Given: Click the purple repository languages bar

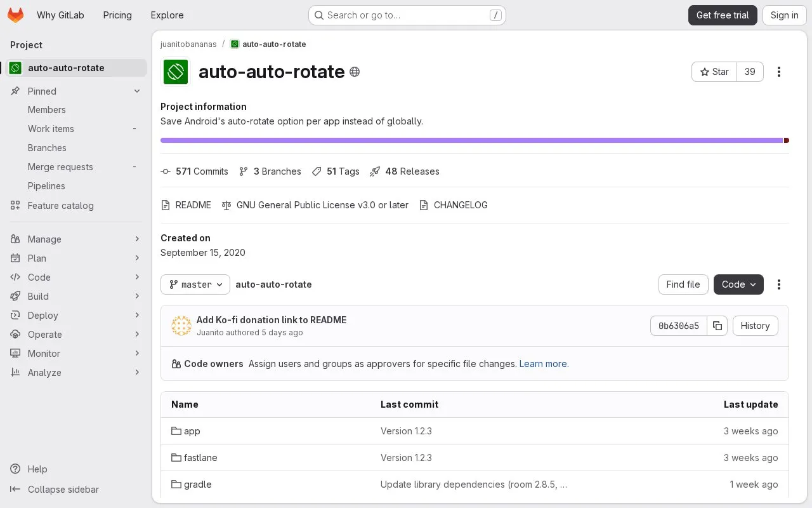Looking at the screenshot, I should 471,140.
